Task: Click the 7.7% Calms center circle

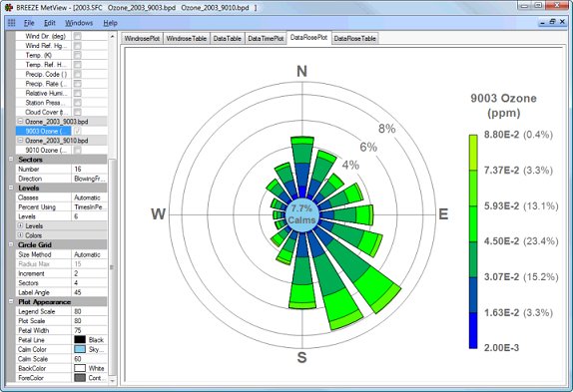Action: pos(301,214)
